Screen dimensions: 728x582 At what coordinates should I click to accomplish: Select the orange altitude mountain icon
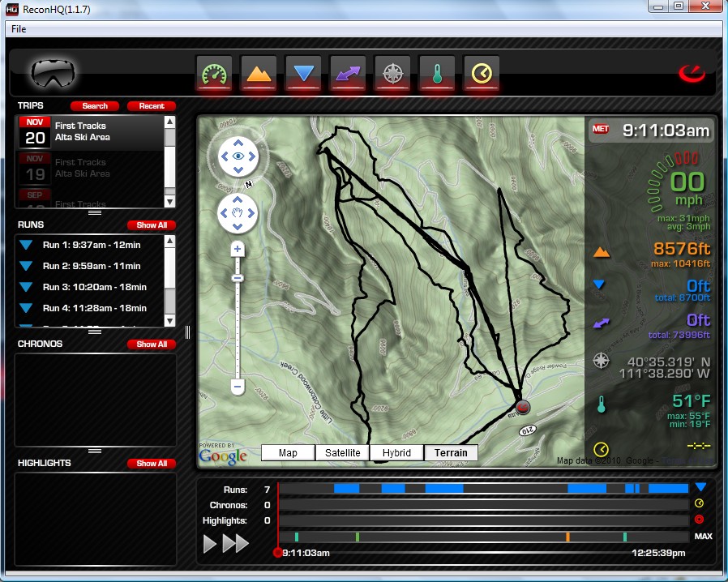(259, 74)
